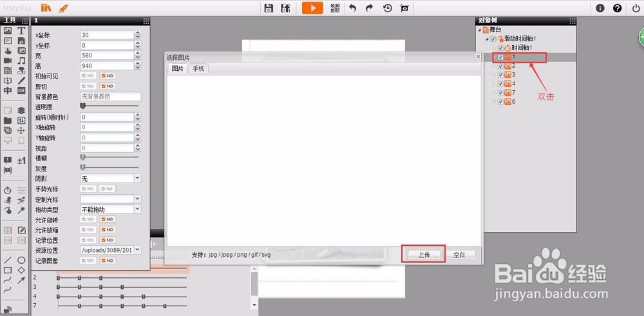Select the text (T) tool

(21, 30)
